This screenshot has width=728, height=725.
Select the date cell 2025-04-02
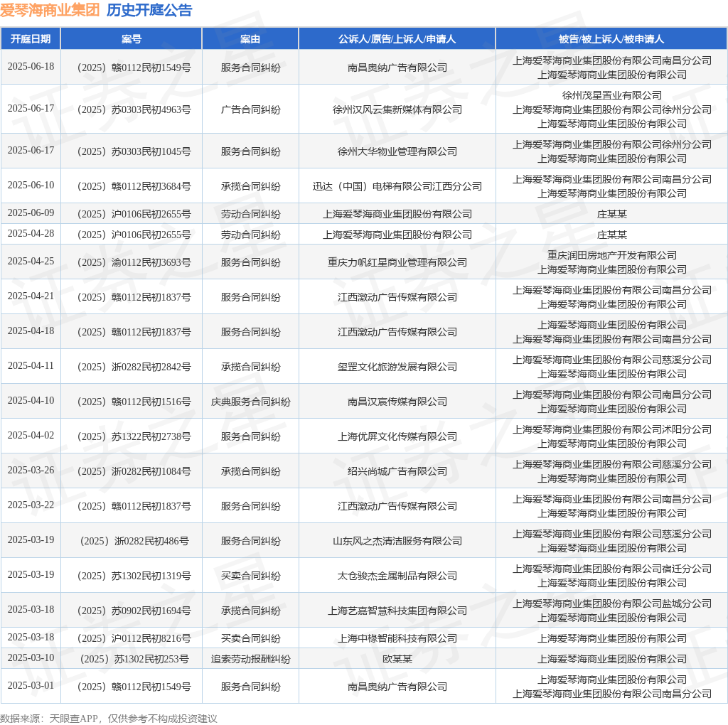(x=31, y=435)
